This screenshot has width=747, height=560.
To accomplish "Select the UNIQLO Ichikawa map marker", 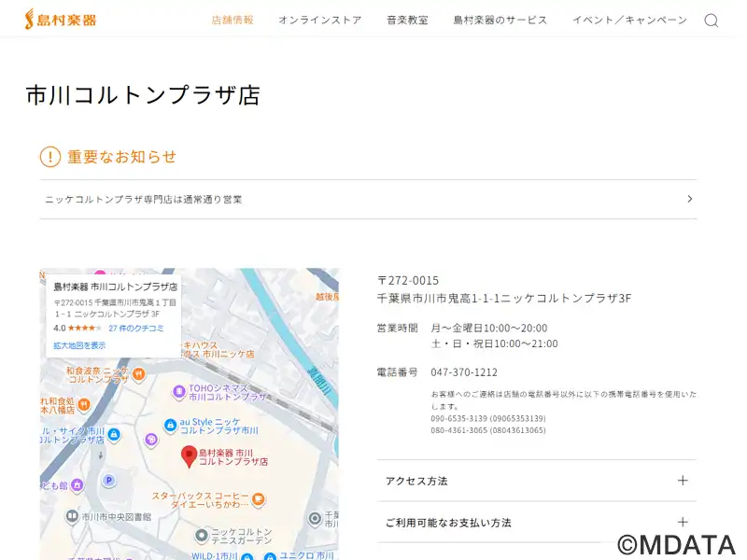I will pos(270,556).
